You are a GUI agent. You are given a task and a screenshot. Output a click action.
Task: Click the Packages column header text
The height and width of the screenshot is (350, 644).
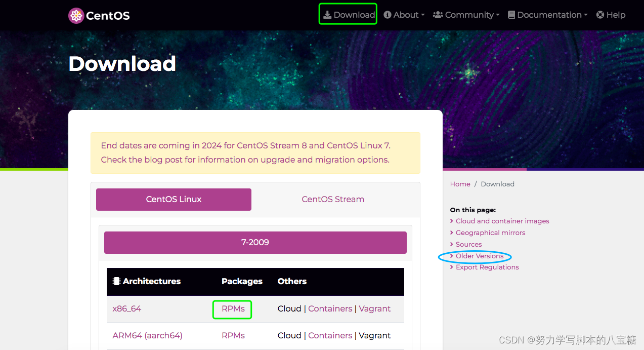242,281
